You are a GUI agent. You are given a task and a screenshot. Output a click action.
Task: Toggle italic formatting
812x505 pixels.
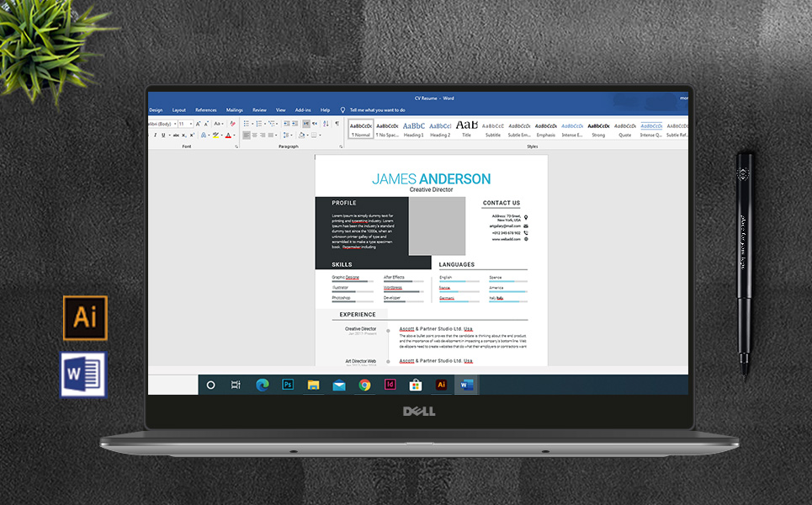pos(156,136)
